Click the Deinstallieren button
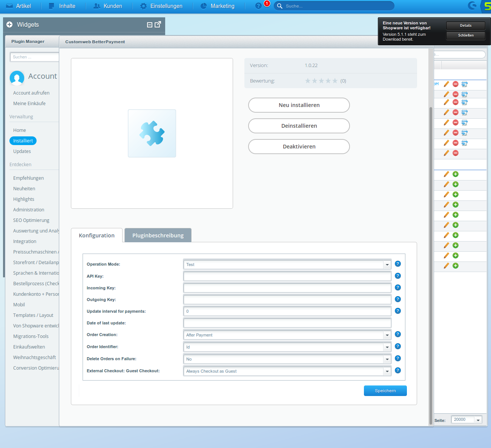The width and height of the screenshot is (491, 448). (299, 126)
